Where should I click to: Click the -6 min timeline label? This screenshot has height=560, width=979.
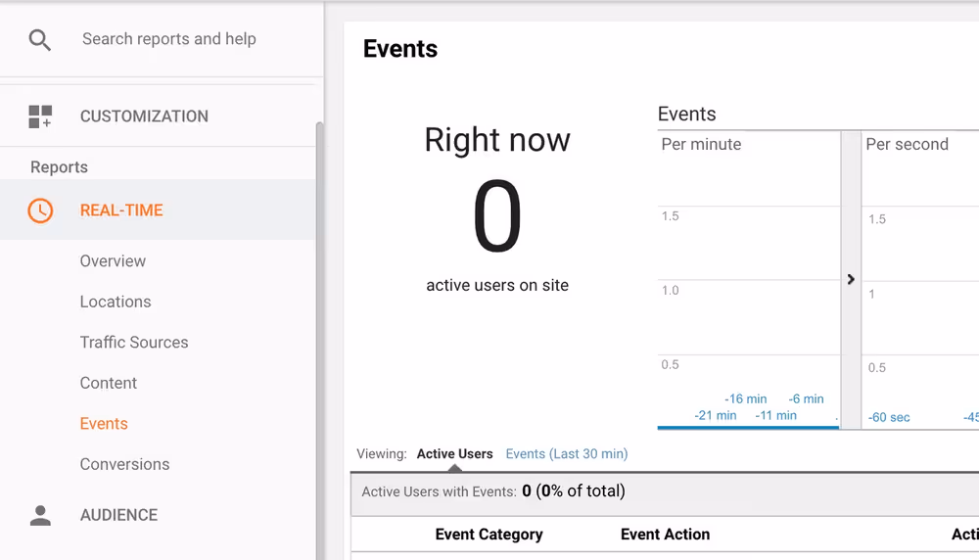point(806,398)
